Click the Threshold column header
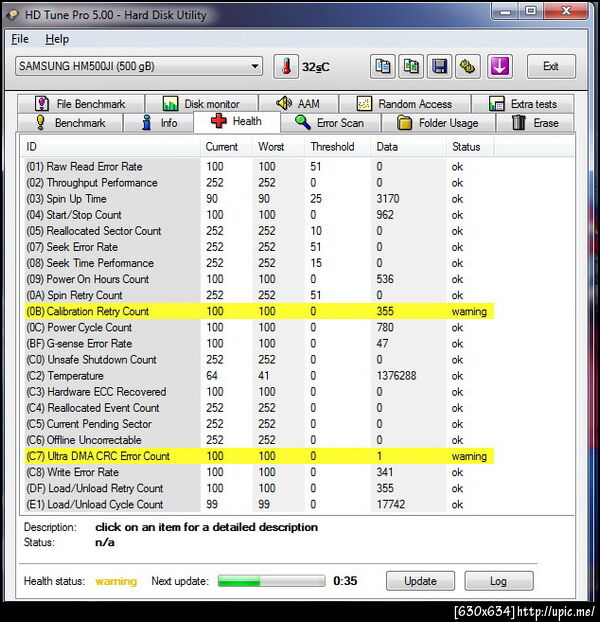600x622 pixels. point(338,147)
